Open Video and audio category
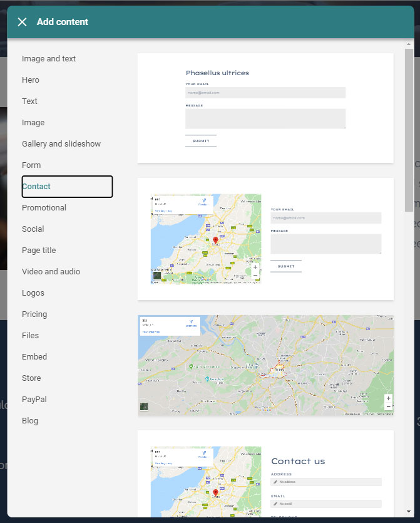This screenshot has height=523, width=420. click(x=51, y=271)
